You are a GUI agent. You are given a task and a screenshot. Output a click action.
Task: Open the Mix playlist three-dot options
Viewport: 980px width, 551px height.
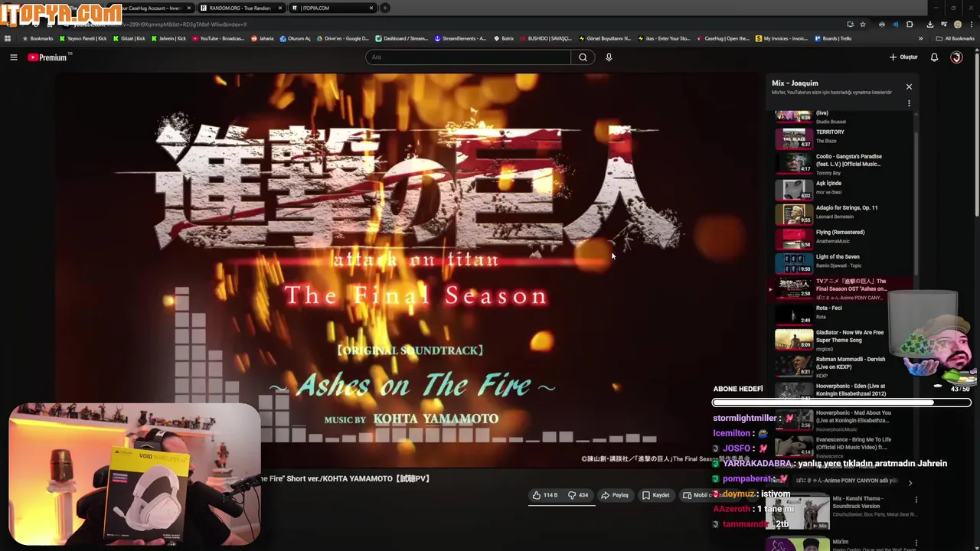(x=909, y=103)
